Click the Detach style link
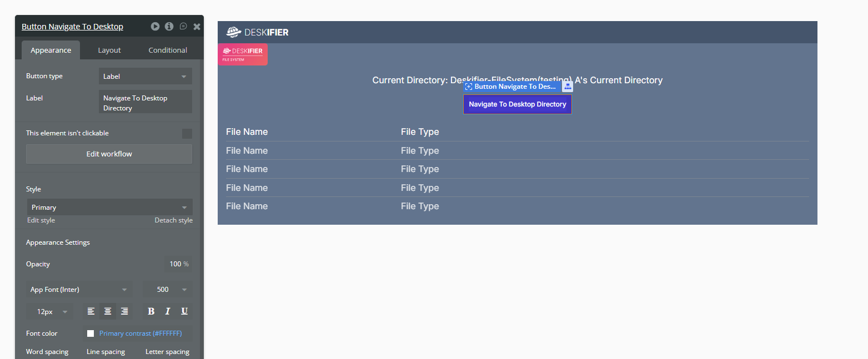 (x=173, y=220)
